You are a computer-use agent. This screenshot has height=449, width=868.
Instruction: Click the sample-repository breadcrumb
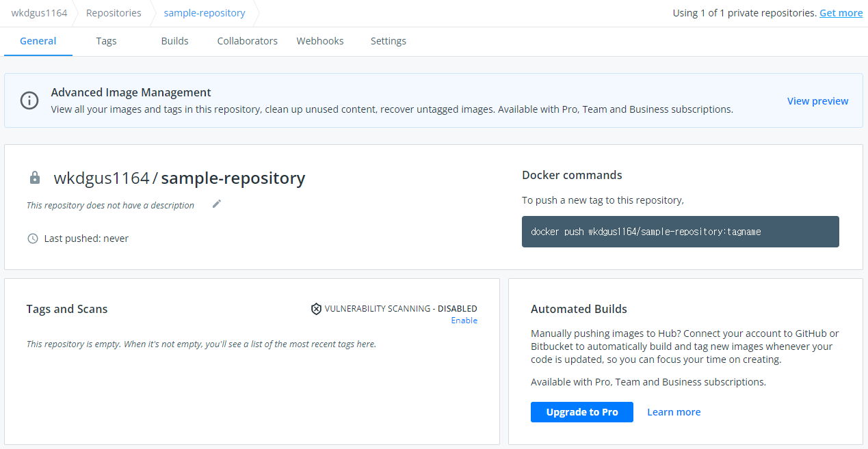coord(205,13)
